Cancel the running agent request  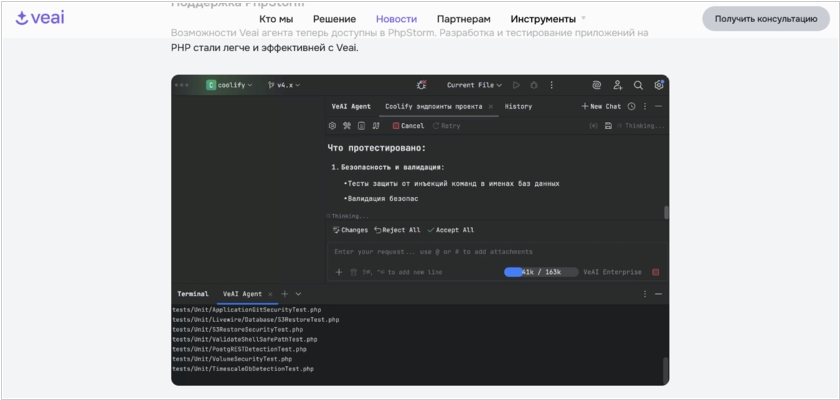408,126
